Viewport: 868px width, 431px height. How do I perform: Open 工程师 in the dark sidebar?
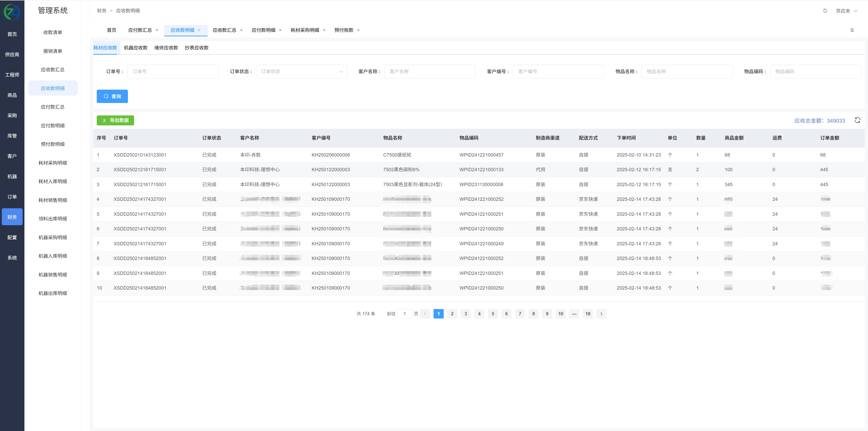coord(12,75)
